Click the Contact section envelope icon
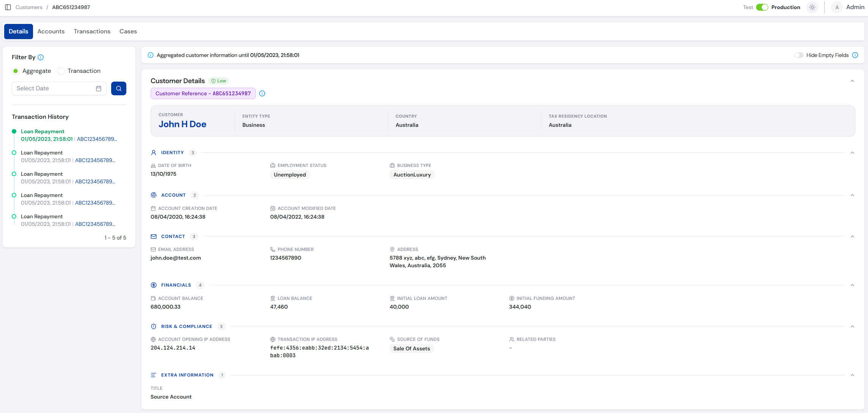The height and width of the screenshot is (413, 868). point(154,236)
